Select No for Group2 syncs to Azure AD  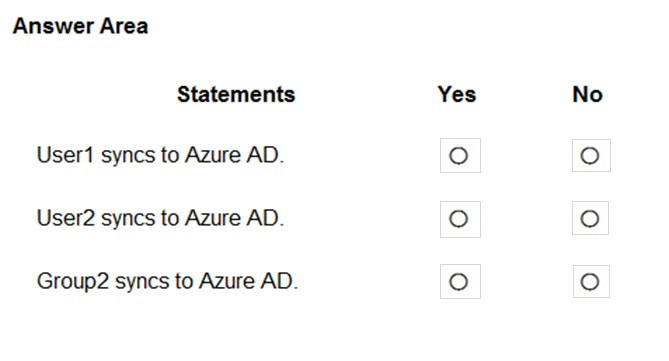591,282
